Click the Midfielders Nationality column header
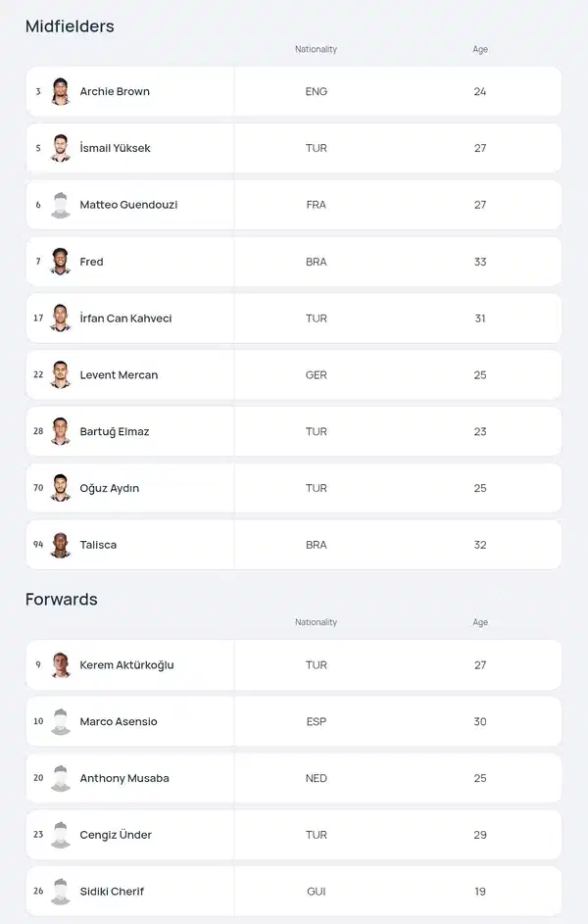This screenshot has height=924, width=588. pyautogui.click(x=316, y=50)
